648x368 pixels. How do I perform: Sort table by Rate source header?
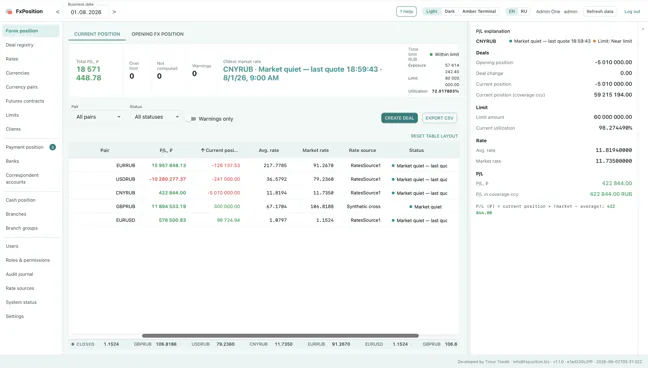click(362, 151)
